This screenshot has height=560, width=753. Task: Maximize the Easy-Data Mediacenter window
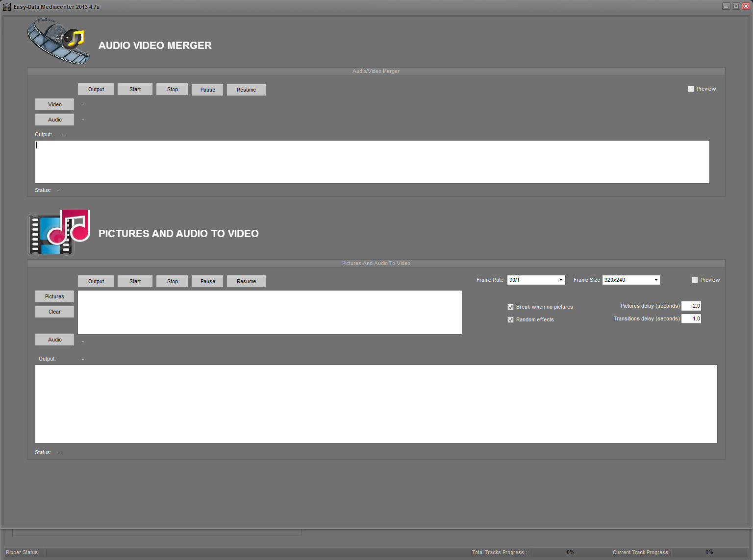pyautogui.click(x=736, y=6)
